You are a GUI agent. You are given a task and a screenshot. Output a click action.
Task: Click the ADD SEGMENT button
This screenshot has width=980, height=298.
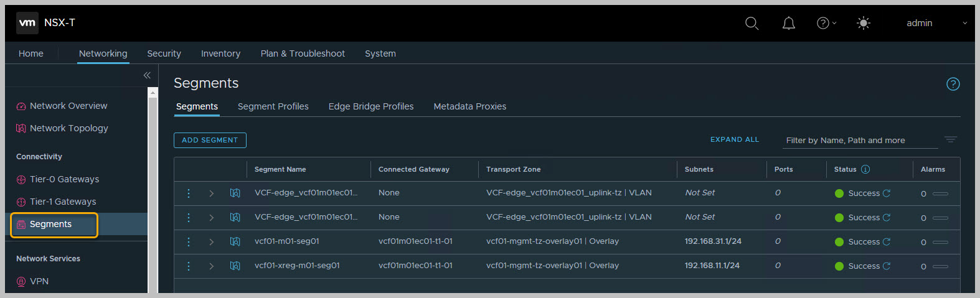210,140
